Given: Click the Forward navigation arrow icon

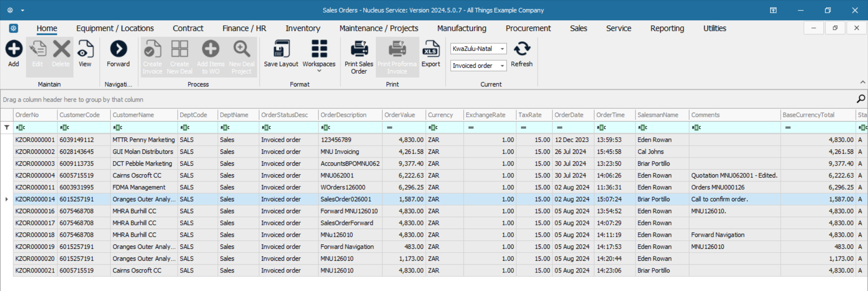Looking at the screenshot, I should tap(118, 49).
